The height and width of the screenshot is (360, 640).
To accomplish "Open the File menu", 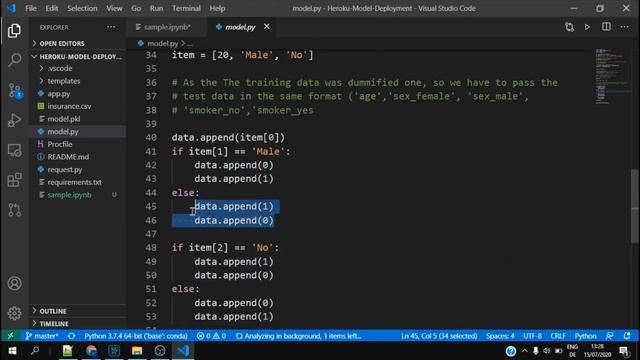I will coord(31,8).
